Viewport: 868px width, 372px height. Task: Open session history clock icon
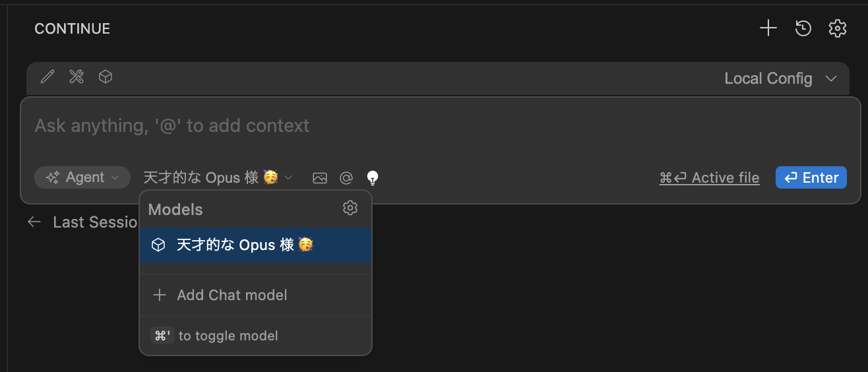click(x=803, y=28)
